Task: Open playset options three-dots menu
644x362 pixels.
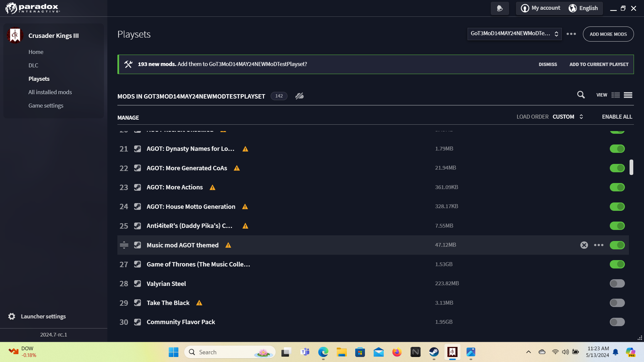Action: pos(571,34)
